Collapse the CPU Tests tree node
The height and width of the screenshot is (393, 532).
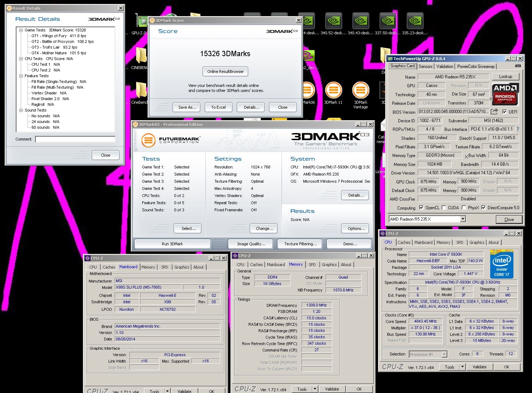click(x=21, y=59)
